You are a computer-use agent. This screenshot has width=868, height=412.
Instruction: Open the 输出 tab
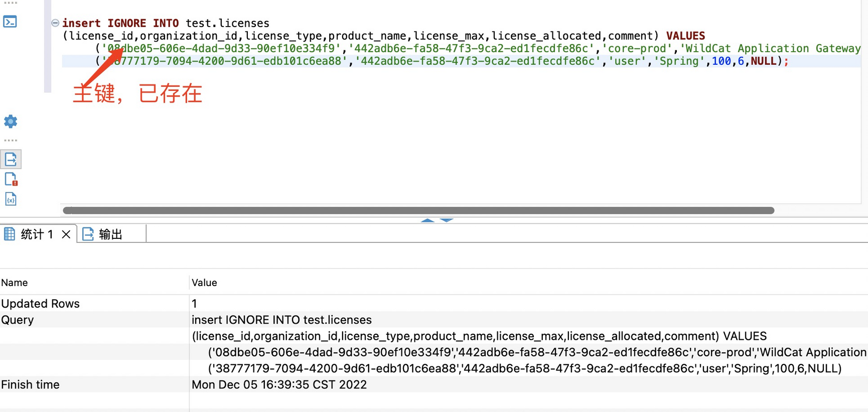[110, 234]
